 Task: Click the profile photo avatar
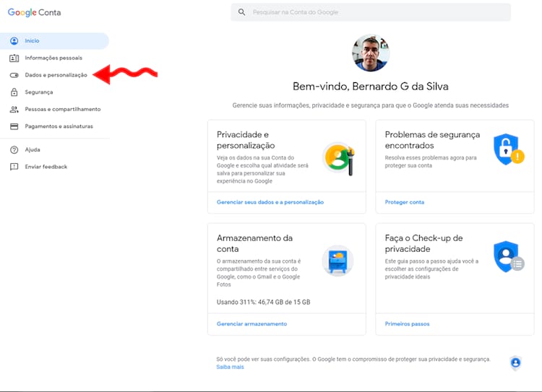[371, 53]
